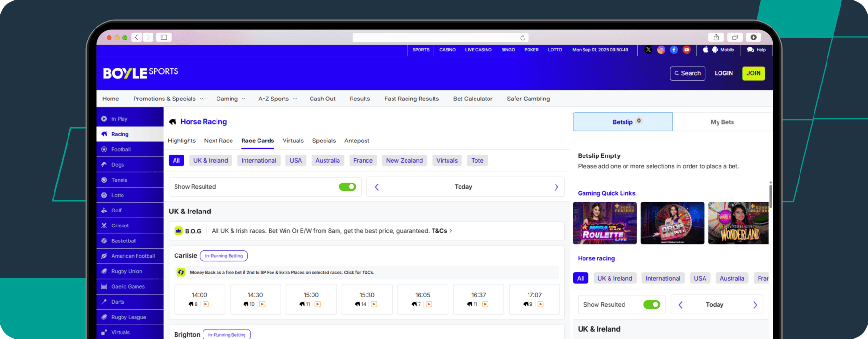The height and width of the screenshot is (339, 868).
Task: Switch to Specials tab
Action: 324,141
